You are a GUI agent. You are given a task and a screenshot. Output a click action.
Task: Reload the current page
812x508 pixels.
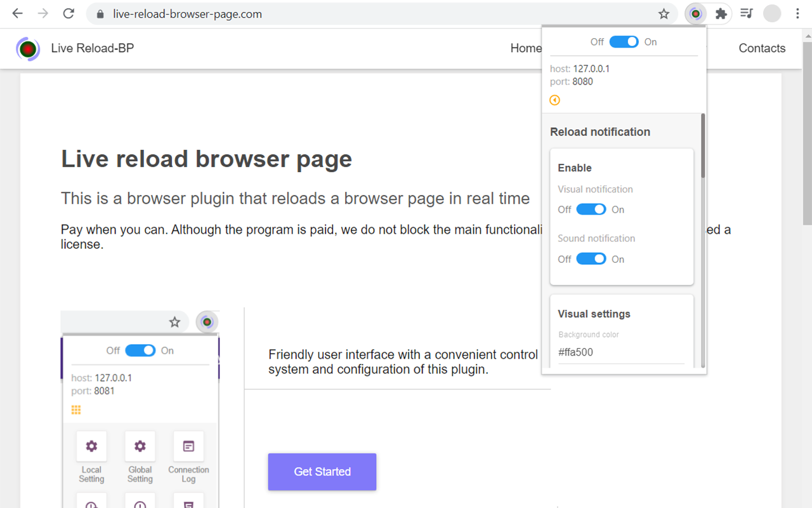coord(69,13)
